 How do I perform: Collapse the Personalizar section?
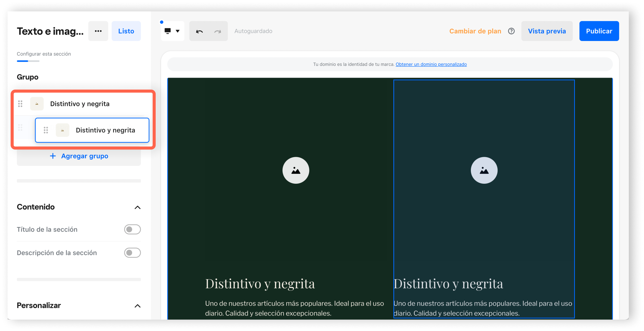(x=137, y=306)
